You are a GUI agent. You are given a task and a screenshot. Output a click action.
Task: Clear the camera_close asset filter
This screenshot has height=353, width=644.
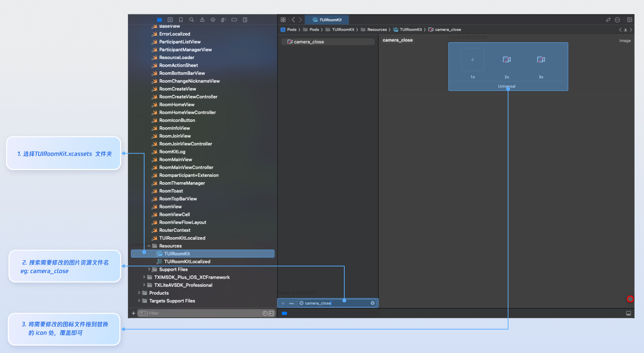(373, 303)
